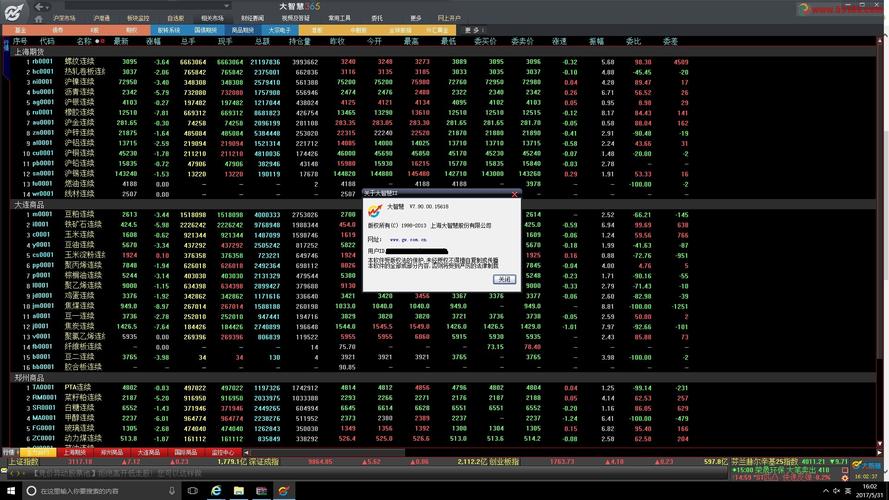Select the 豆粕连续 m0001 row
Screen dimensions: 889x500
[78, 214]
